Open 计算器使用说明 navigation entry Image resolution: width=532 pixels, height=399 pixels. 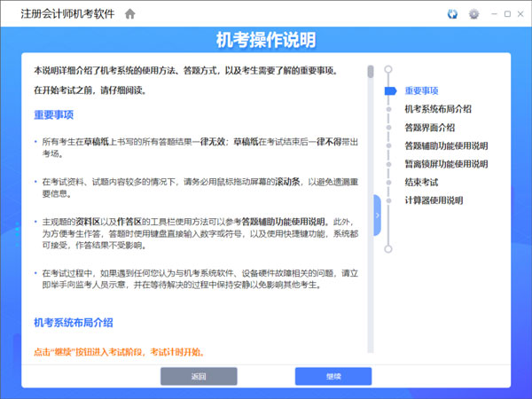pos(434,200)
